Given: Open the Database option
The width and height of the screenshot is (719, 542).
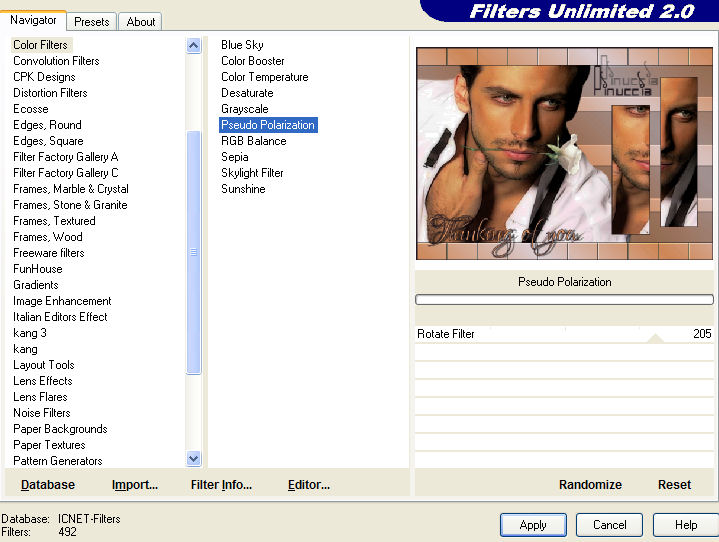Looking at the screenshot, I should click(x=48, y=485).
